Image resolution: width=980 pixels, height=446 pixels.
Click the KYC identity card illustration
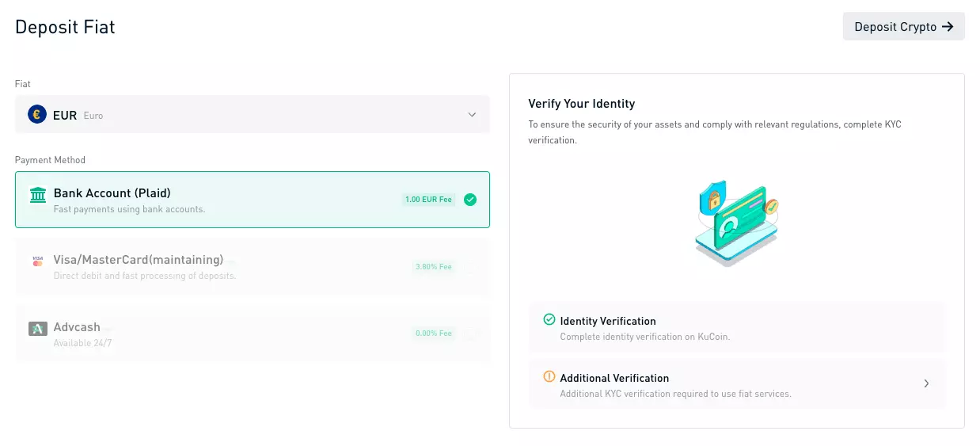coord(736,222)
